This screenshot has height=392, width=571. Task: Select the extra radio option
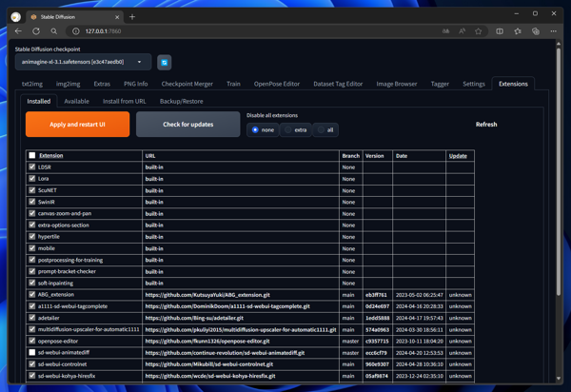pos(296,130)
